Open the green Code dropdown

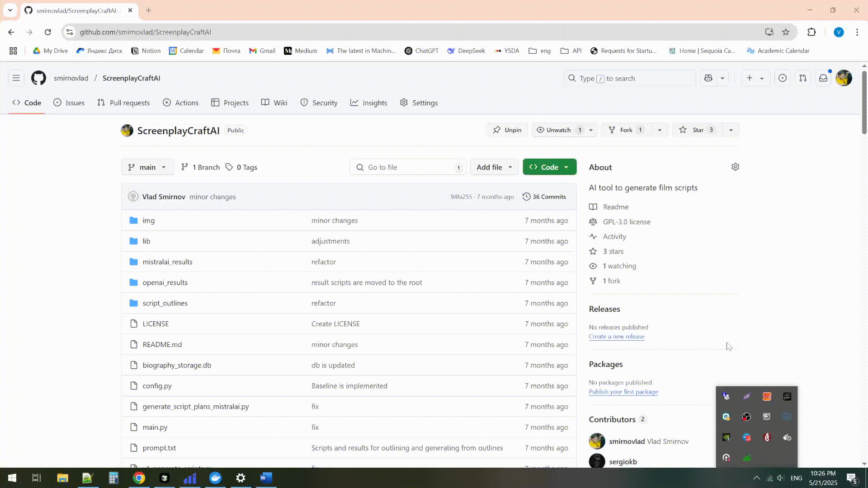pyautogui.click(x=549, y=167)
